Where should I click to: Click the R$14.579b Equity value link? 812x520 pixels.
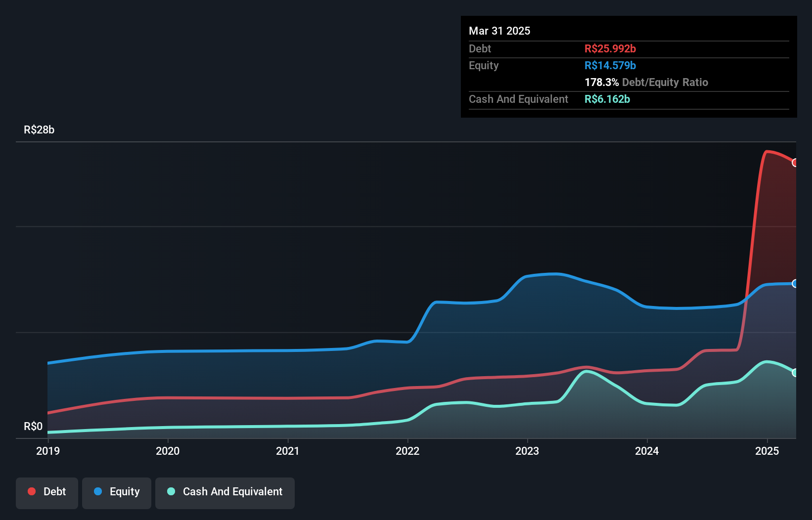pyautogui.click(x=611, y=65)
